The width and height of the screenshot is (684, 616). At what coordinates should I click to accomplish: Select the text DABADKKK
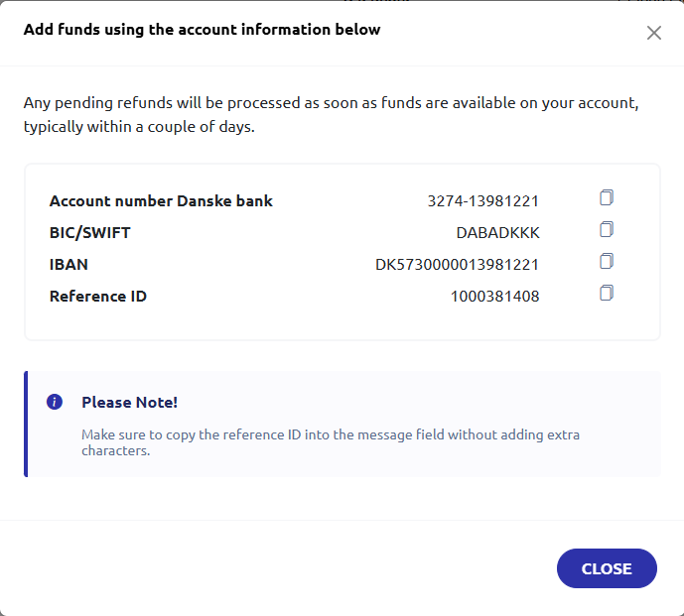click(497, 233)
